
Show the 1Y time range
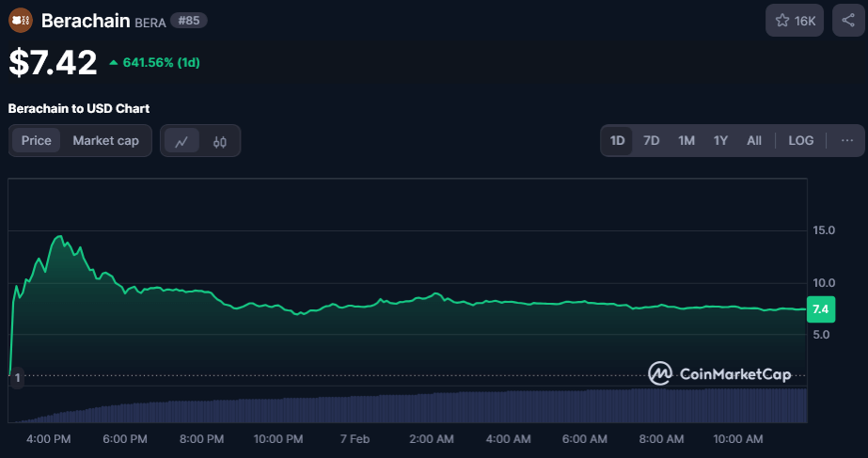720,140
